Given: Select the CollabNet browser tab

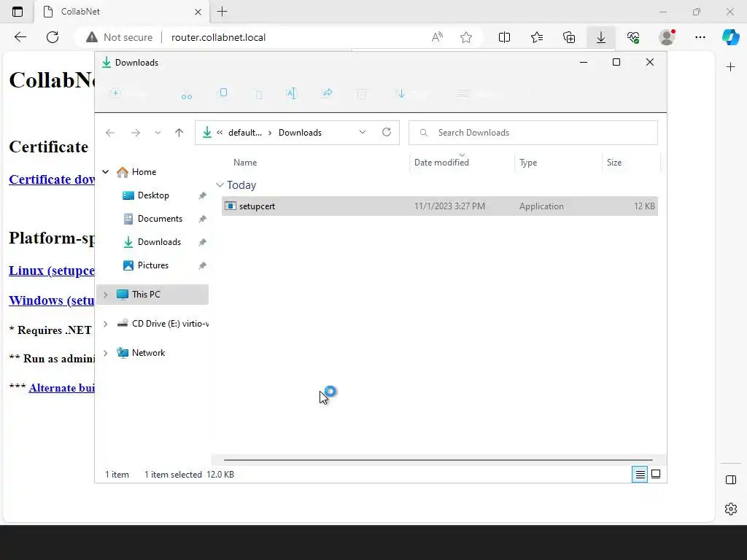Looking at the screenshot, I should pyautogui.click(x=122, y=12).
